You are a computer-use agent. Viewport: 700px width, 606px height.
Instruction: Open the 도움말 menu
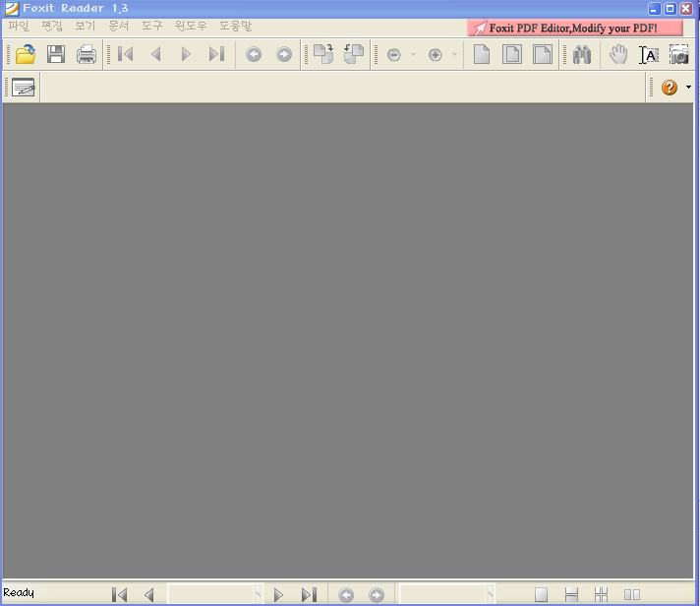(236, 26)
